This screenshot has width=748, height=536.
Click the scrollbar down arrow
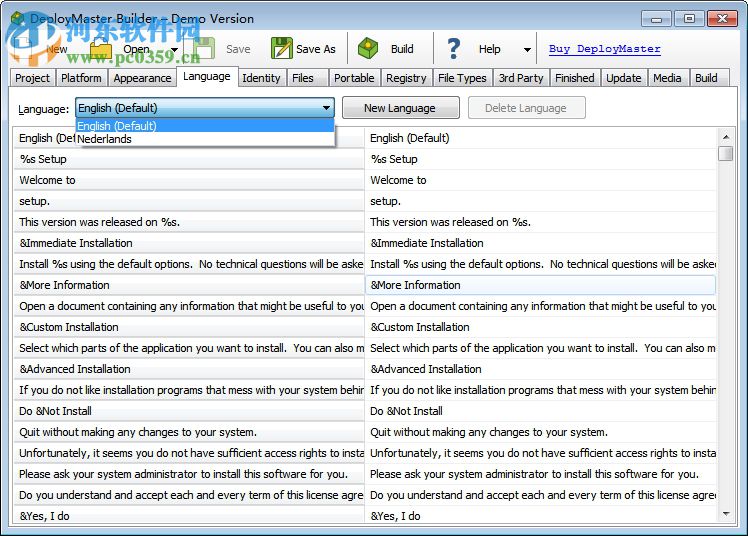coord(726,514)
